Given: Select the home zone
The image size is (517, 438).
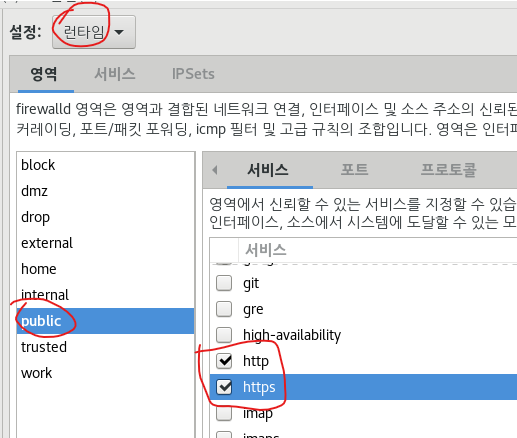Looking at the screenshot, I should (x=105, y=269).
